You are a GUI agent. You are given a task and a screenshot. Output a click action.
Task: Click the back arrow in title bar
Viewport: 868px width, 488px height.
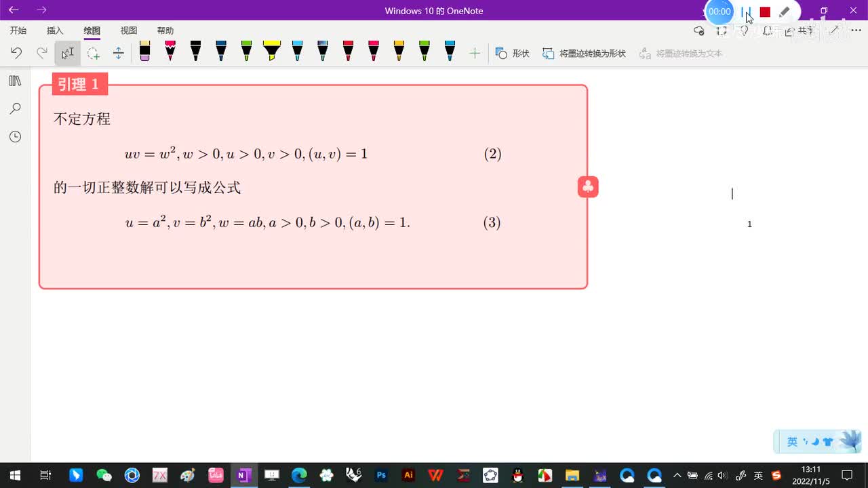(x=14, y=10)
